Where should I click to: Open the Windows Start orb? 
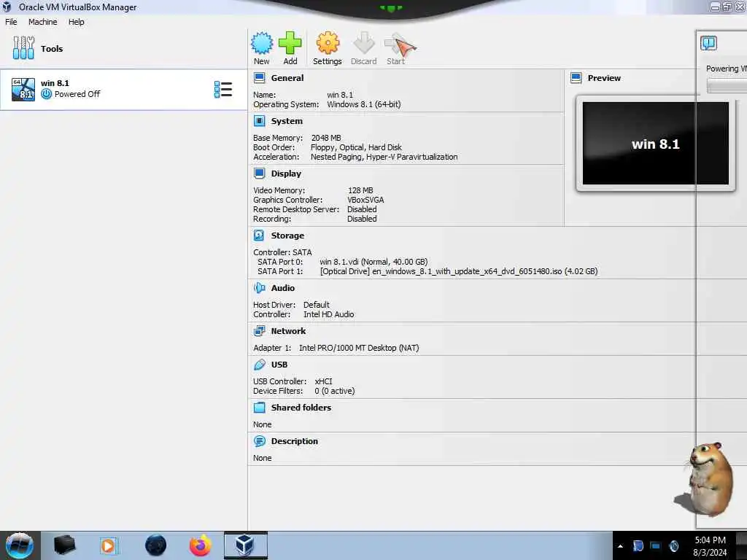(x=20, y=545)
